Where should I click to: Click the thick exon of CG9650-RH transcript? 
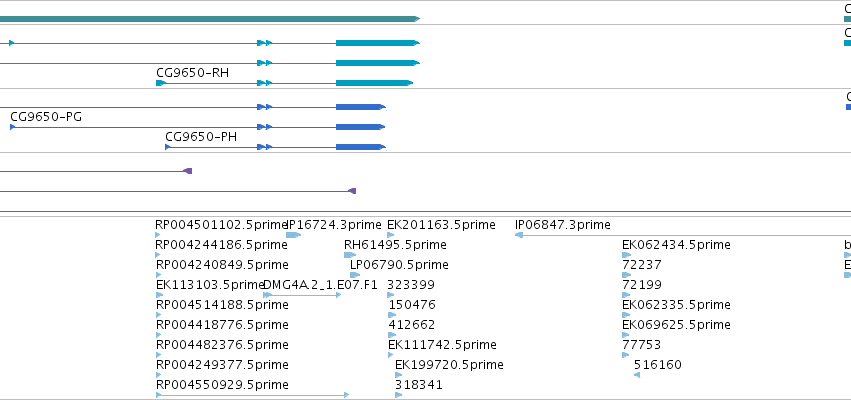(x=374, y=83)
